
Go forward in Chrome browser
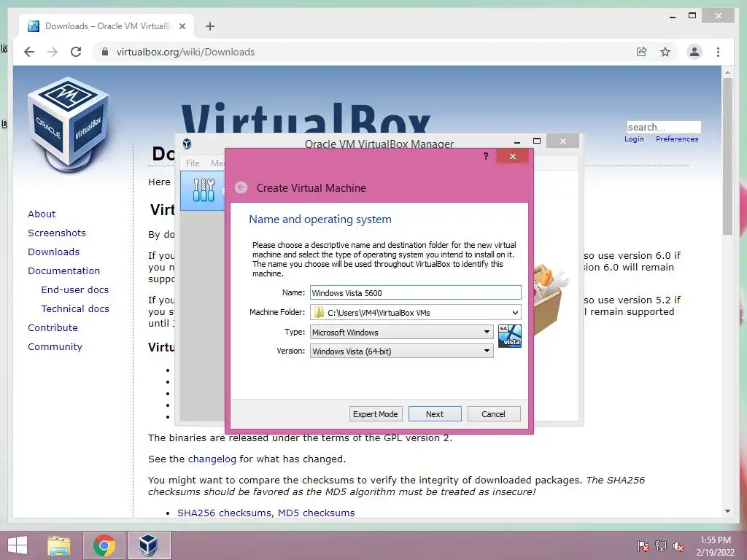(53, 52)
